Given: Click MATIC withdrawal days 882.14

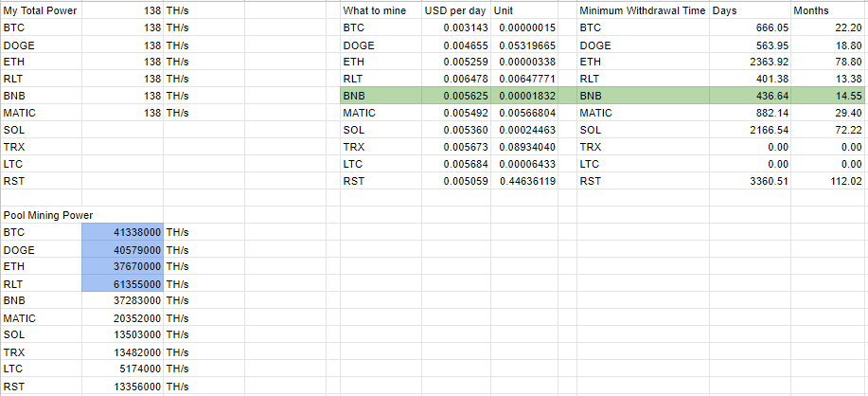Looking at the screenshot, I should coord(750,113).
